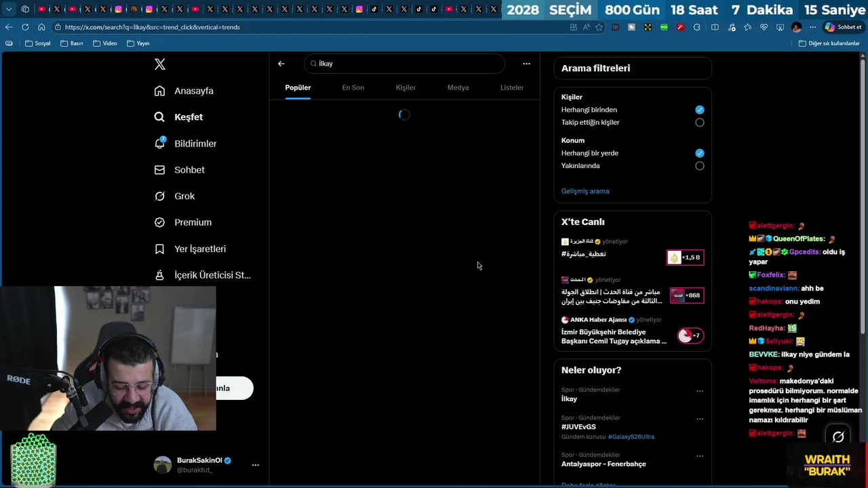
Task: Open split screen from the browser toolbar
Action: (715, 27)
